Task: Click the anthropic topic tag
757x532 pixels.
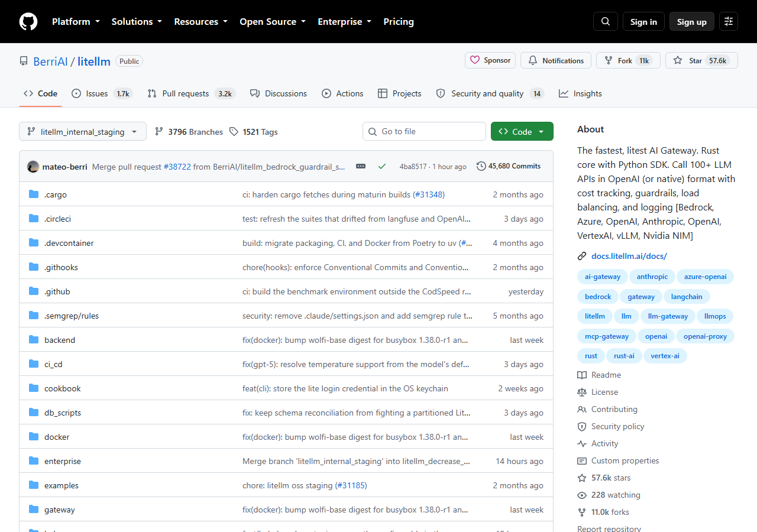Action: coord(652,276)
